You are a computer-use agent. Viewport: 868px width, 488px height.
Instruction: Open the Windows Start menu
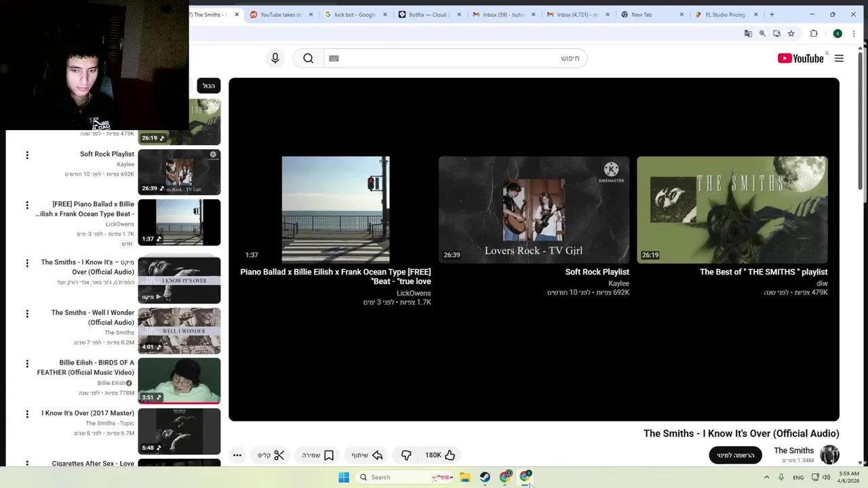(x=344, y=477)
